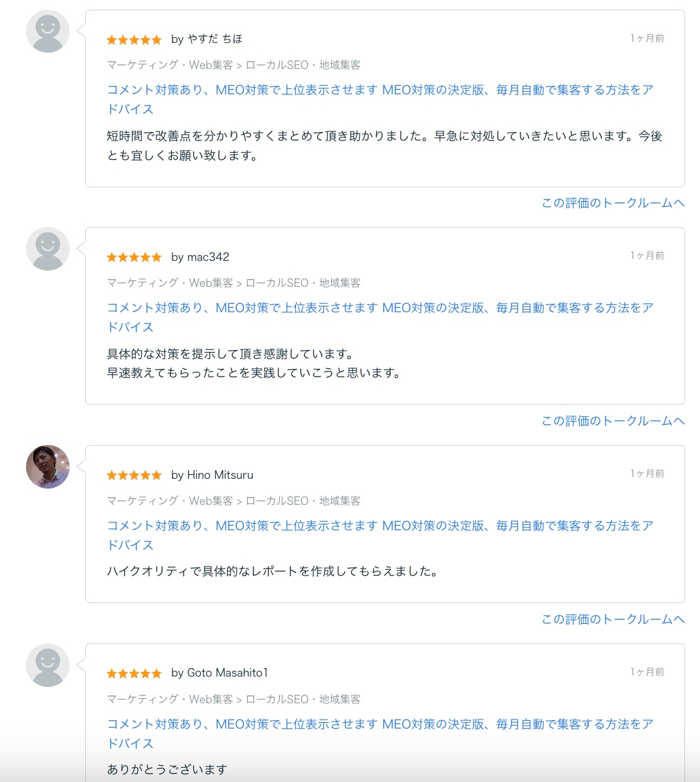Image resolution: width=700 pixels, height=782 pixels.
Task: Open the talk room for mac342's review
Action: coord(612,421)
